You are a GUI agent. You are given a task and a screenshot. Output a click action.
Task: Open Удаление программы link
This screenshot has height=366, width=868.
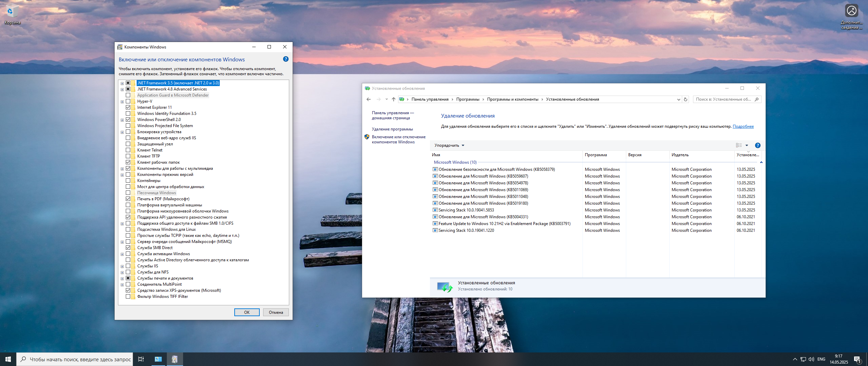[392, 129]
